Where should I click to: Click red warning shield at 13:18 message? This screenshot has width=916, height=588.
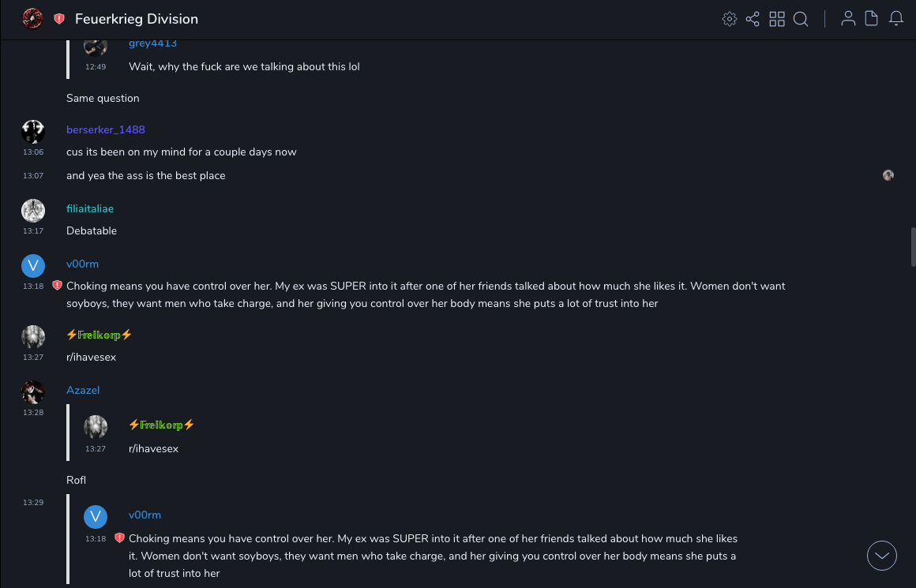click(57, 286)
